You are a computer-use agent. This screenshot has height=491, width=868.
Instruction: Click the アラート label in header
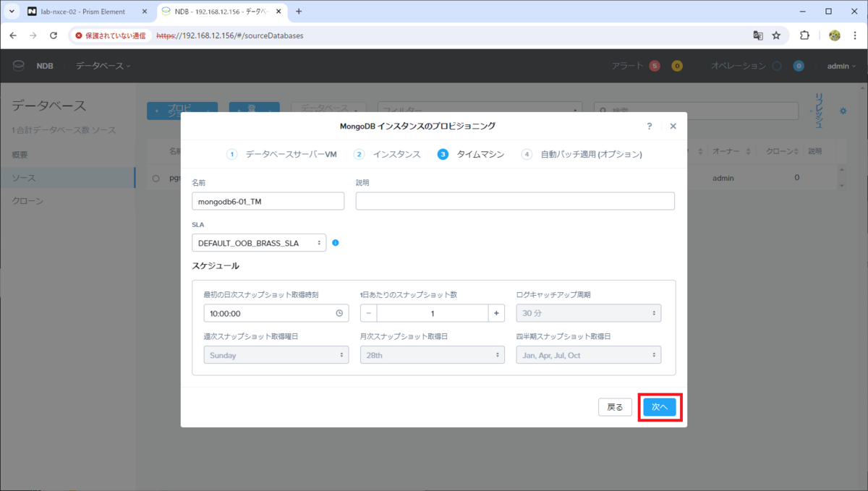tap(628, 66)
